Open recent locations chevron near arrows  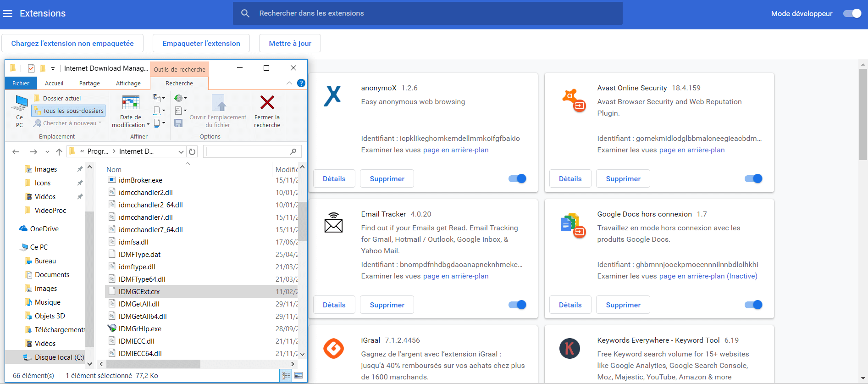pos(47,152)
